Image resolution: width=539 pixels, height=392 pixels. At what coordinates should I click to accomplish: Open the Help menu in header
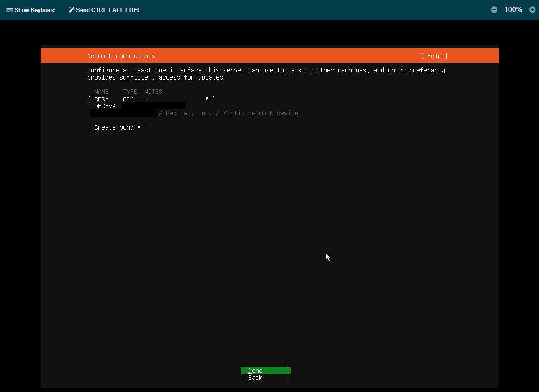[x=434, y=56]
